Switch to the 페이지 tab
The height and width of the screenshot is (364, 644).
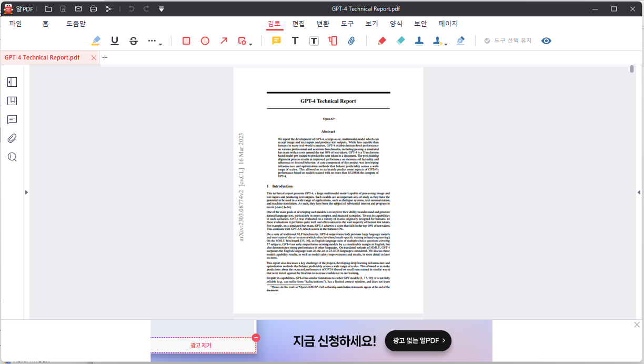(x=448, y=24)
